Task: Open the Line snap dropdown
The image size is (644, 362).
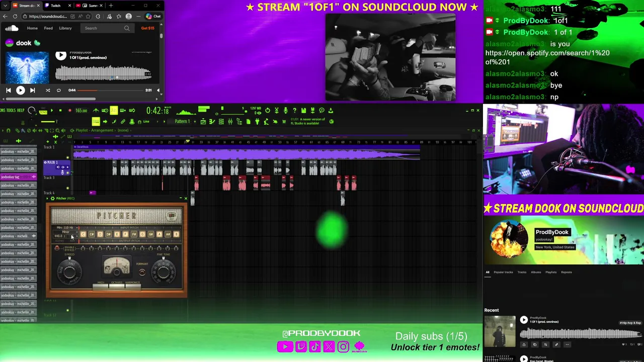Action: click(146, 122)
